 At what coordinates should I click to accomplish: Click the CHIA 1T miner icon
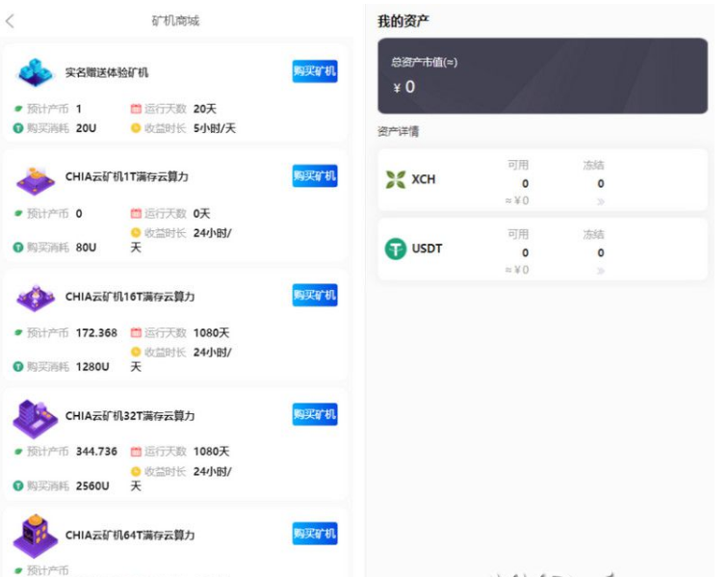click(37, 178)
